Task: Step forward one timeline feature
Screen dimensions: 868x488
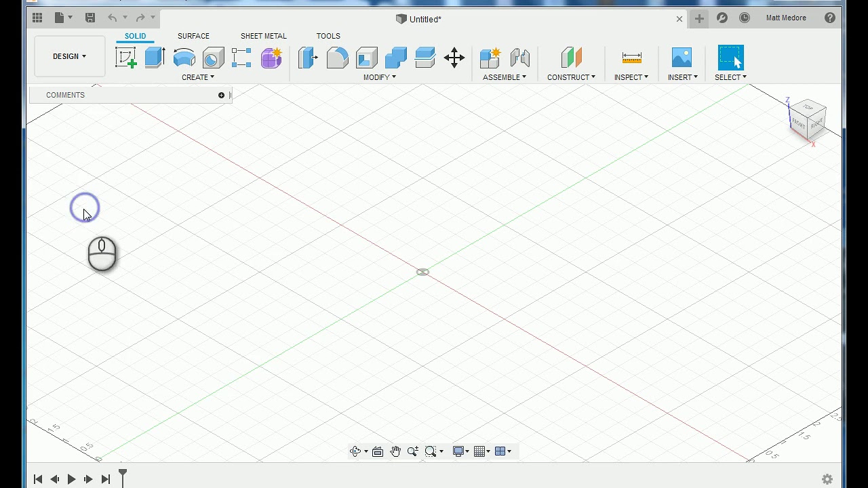Action: (x=88, y=479)
